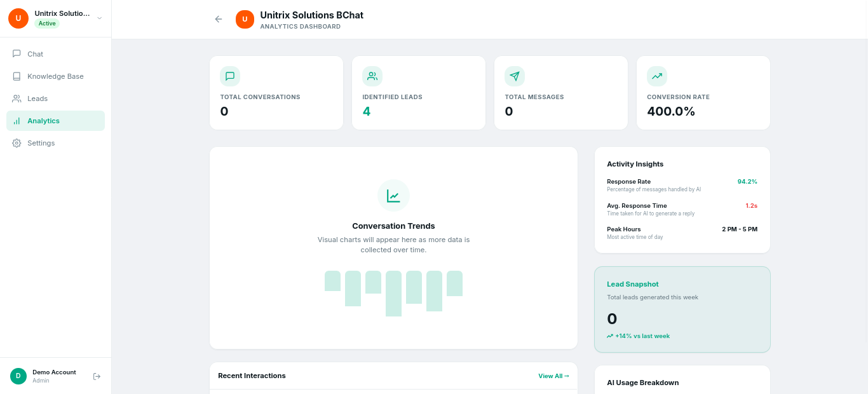Click the Chat speech bubble icon
The width and height of the screenshot is (868, 394).
coord(17,54)
